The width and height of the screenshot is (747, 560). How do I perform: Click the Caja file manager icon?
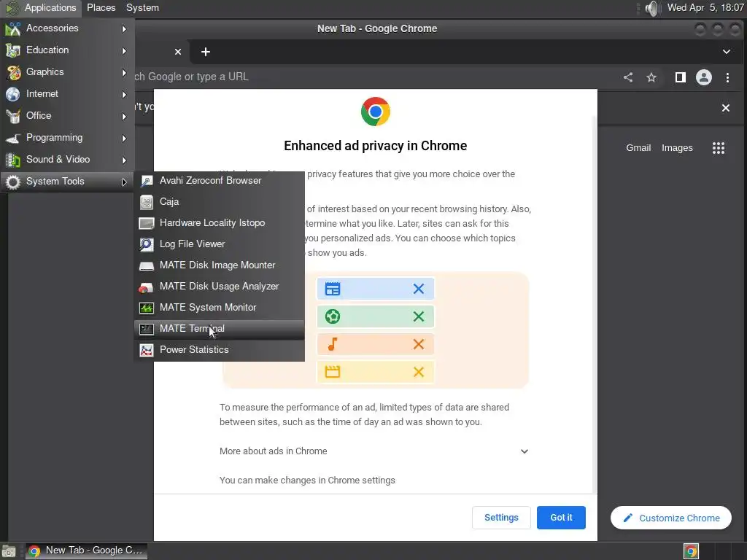coord(146,202)
